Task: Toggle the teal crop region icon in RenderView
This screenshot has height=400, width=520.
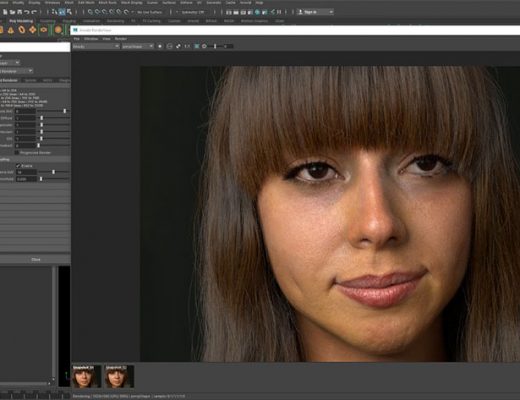Action: [x=197, y=46]
